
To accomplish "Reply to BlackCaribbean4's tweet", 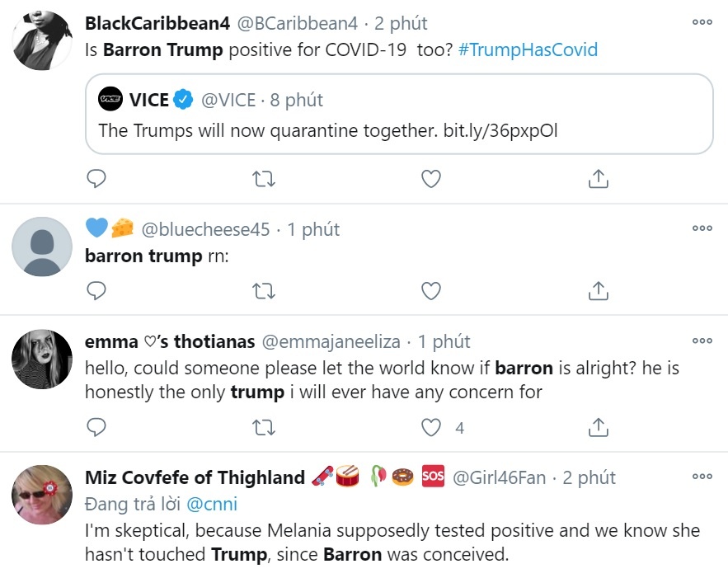I will [96, 178].
